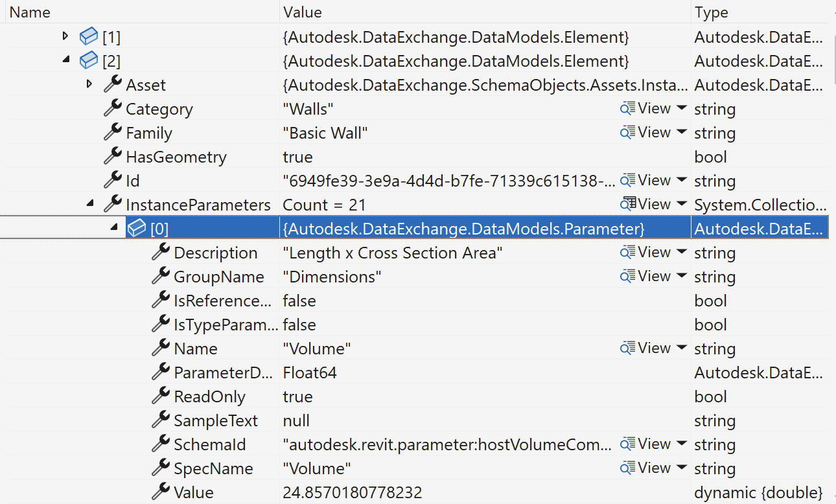The width and height of the screenshot is (836, 504).
Task: Open visualizer dropdown arrow for InstanceParameters
Action: click(x=681, y=205)
